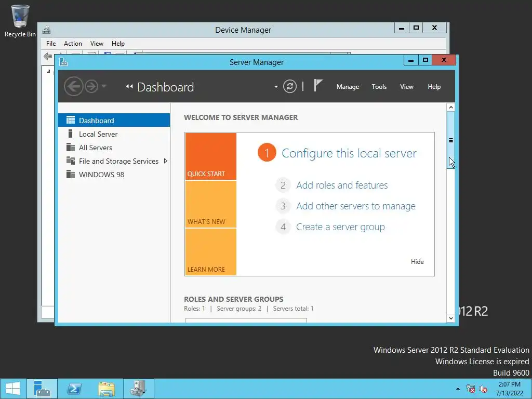Select Local Server in the sidebar
The image size is (532, 399).
tap(114, 134)
